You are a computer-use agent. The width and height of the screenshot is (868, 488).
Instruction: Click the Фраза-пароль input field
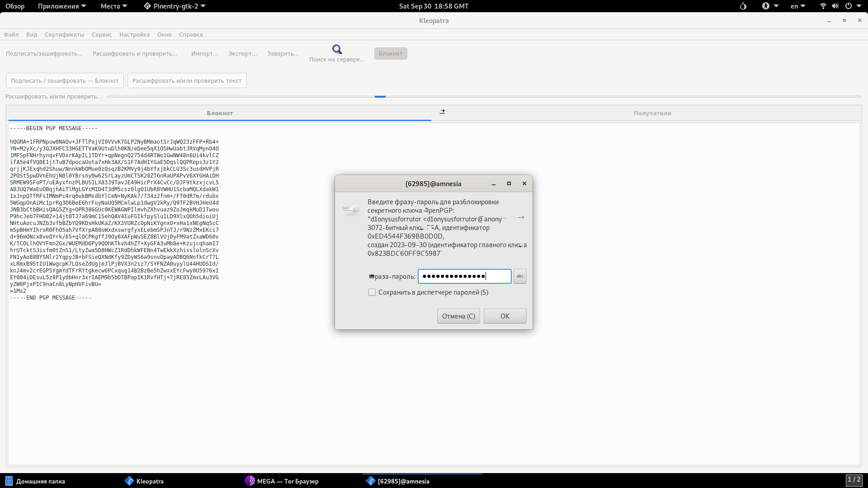pos(464,276)
